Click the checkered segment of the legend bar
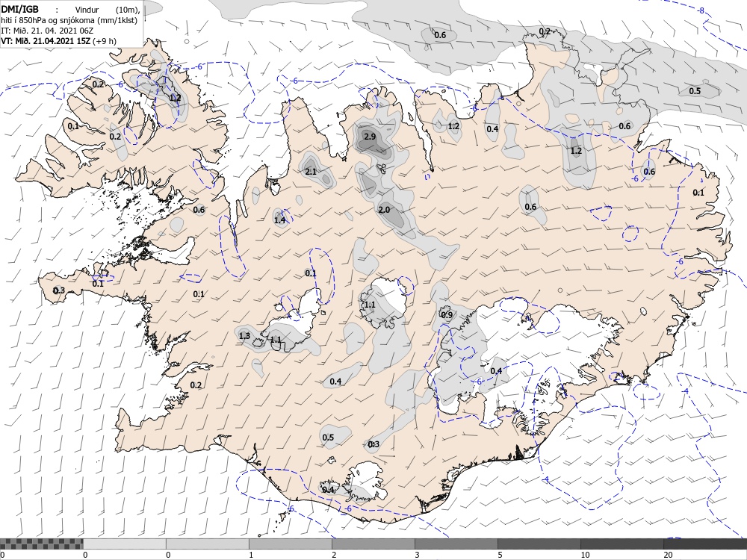This screenshot has height=560, width=747. (41, 544)
